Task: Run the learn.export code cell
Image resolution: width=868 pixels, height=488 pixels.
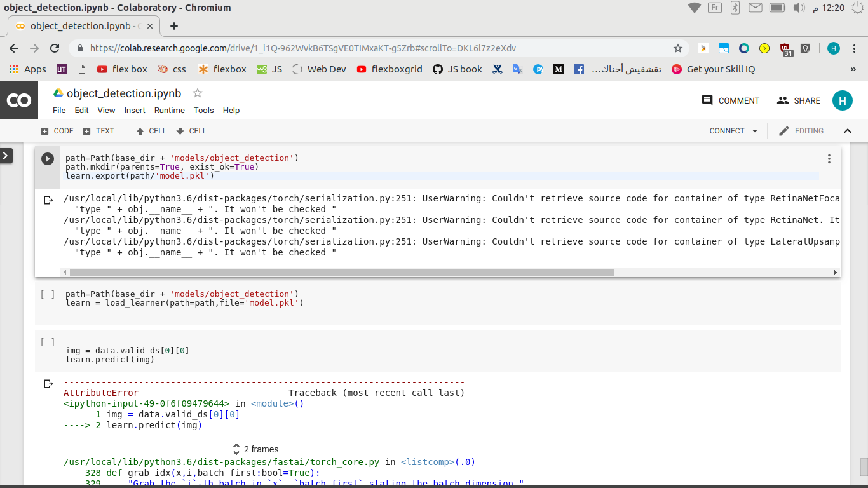Action: coord(48,159)
